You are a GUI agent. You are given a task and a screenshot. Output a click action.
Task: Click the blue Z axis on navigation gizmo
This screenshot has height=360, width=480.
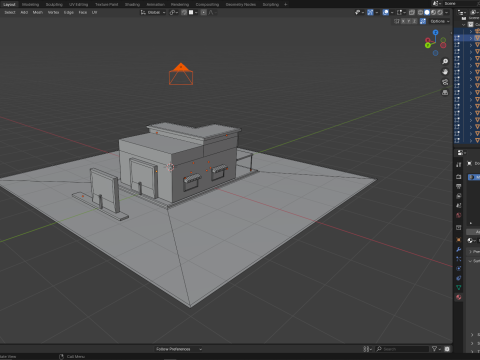435,32
